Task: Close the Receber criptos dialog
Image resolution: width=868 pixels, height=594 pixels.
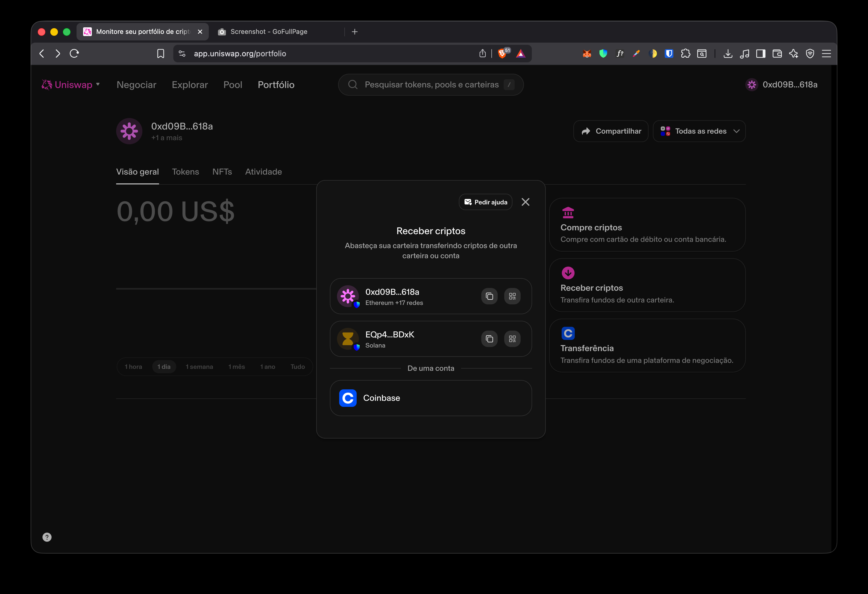Action: coord(525,202)
